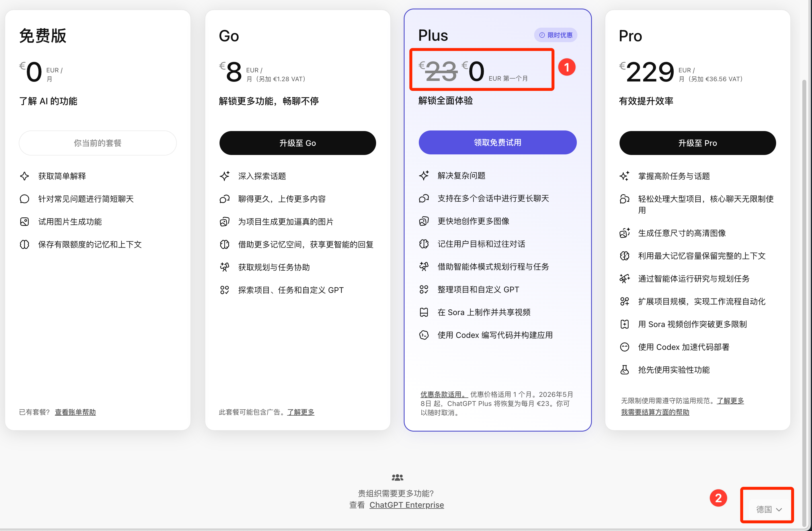This screenshot has width=812, height=531.
Task: Click the agent planning icon in Go plan
Action: [224, 267]
